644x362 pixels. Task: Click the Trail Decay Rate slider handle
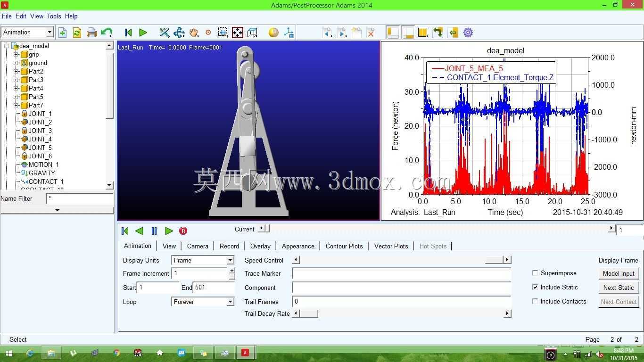coord(308,313)
